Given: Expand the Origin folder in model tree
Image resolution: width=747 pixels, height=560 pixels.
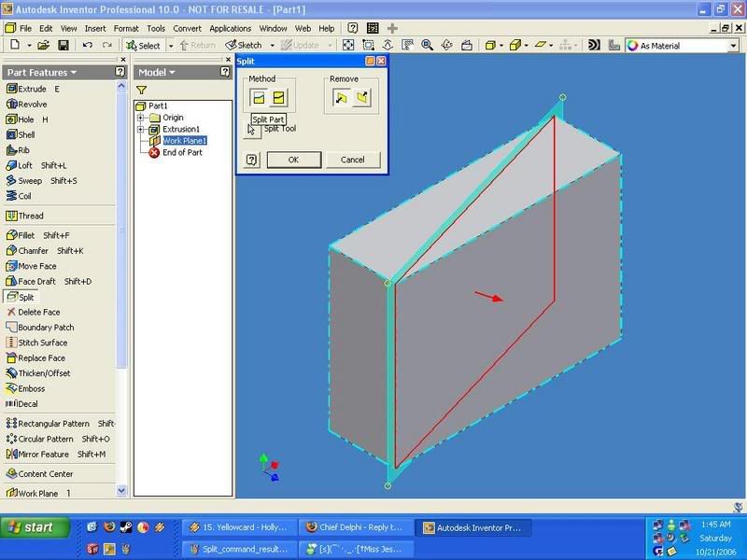Looking at the screenshot, I should 141,118.
